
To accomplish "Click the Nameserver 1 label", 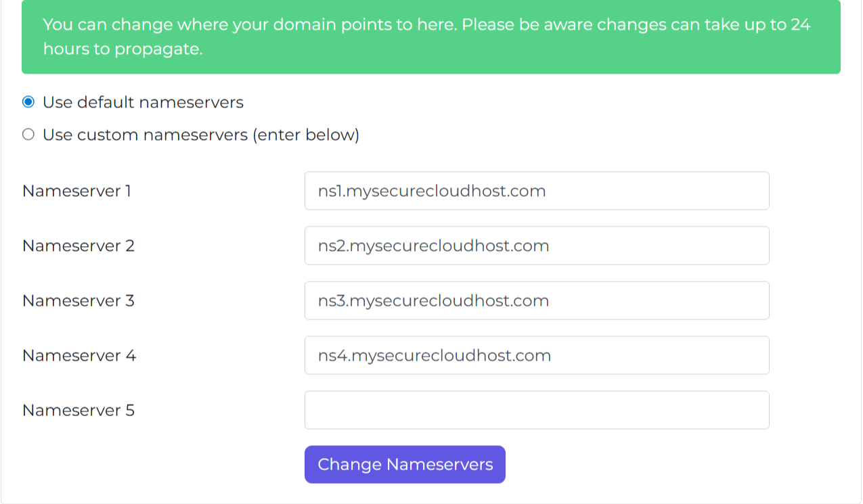I will click(x=76, y=191).
